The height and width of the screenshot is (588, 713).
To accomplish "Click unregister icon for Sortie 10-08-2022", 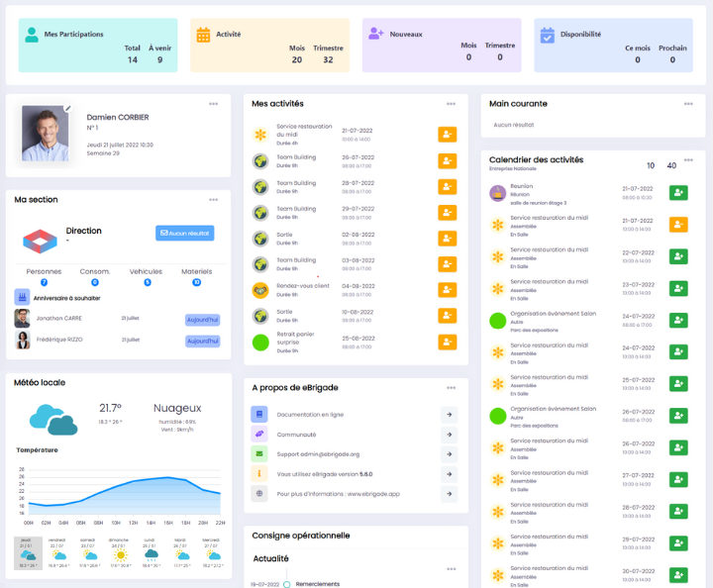I will point(447,316).
